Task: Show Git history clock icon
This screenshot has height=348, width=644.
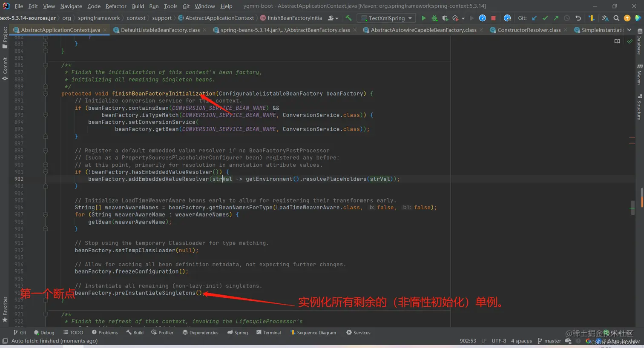Action: point(567,18)
